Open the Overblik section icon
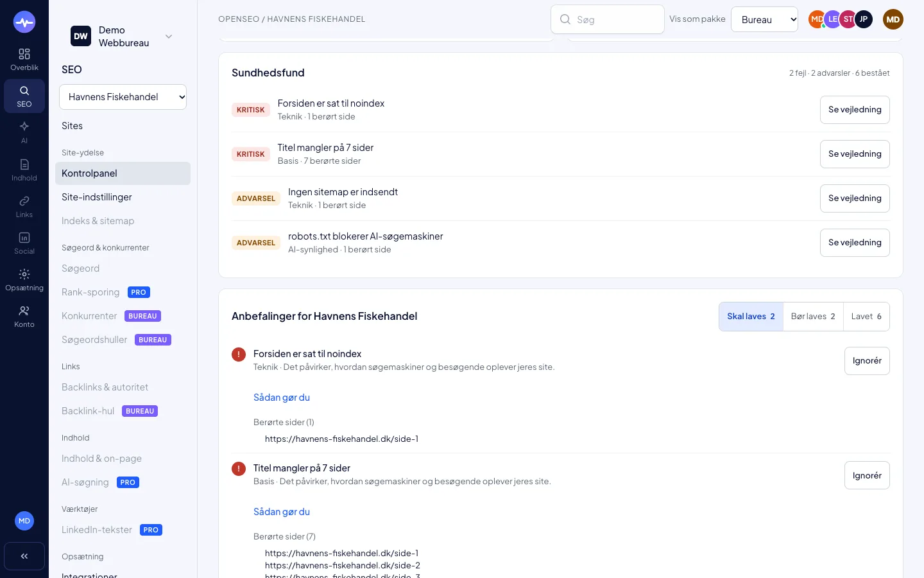This screenshot has width=924, height=578. coord(24,54)
